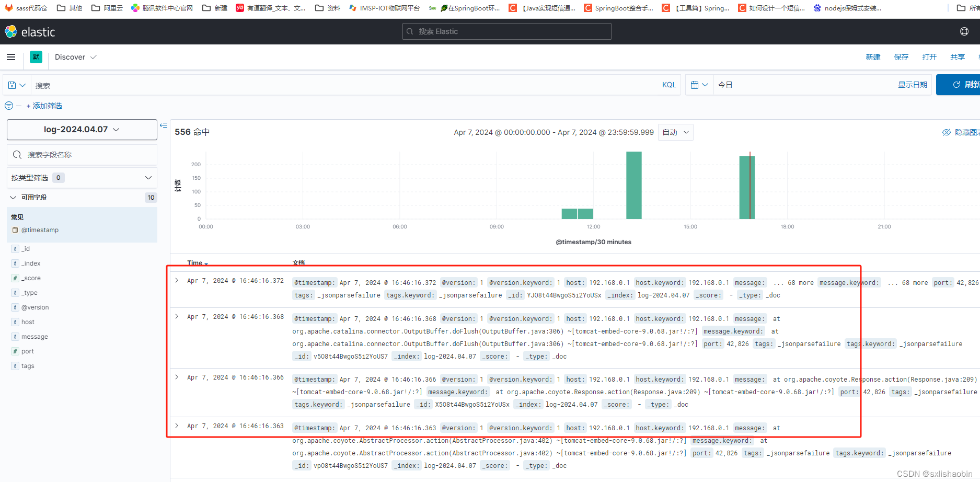Open the Elastic main navigation hamburger menu
The height and width of the screenshot is (482, 980).
pos(11,57)
